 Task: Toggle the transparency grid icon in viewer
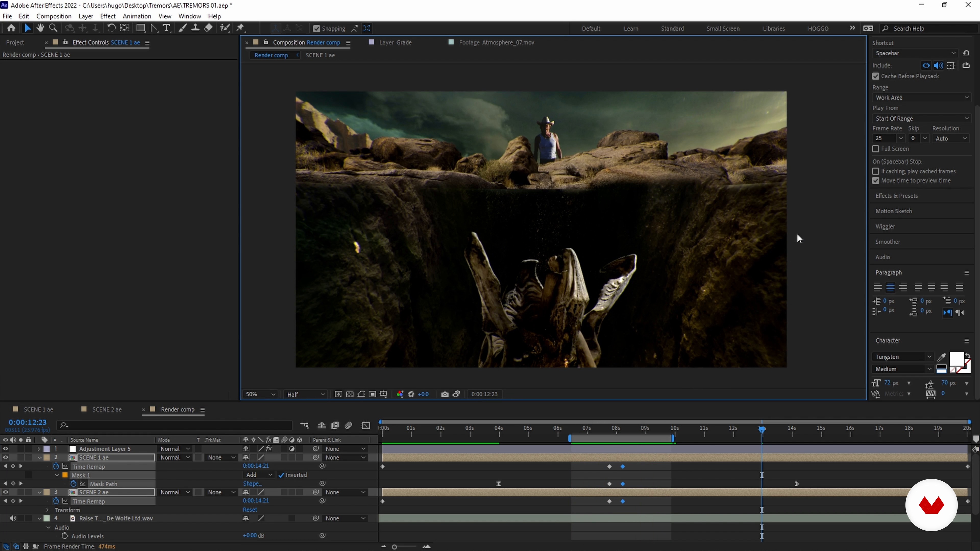(350, 394)
